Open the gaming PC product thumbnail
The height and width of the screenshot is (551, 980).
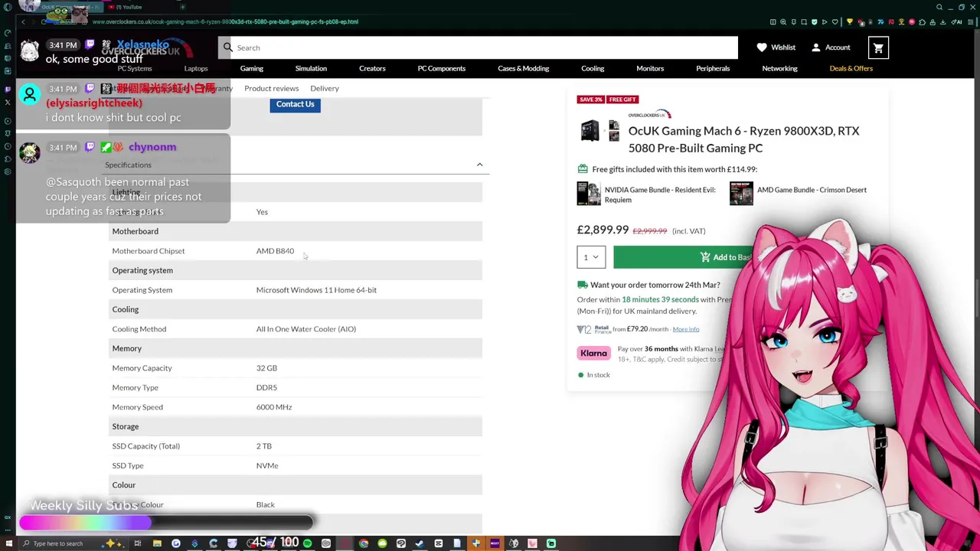coord(590,131)
